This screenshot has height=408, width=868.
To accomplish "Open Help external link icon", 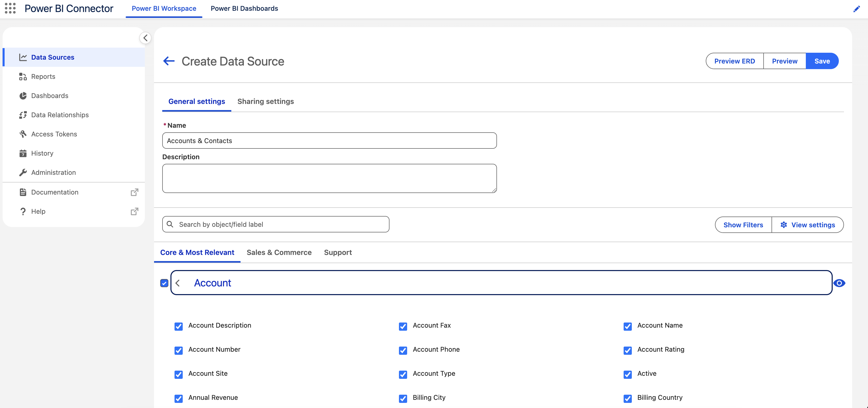I will point(134,211).
